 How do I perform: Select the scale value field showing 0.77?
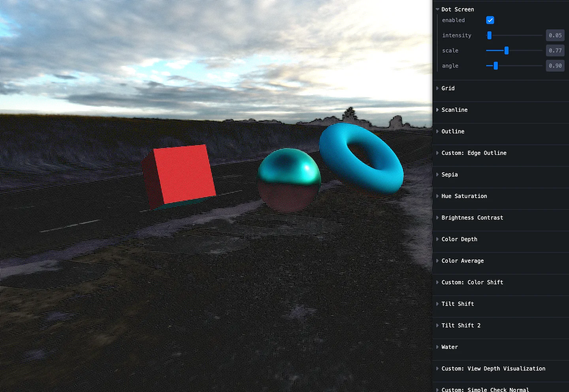coord(555,50)
